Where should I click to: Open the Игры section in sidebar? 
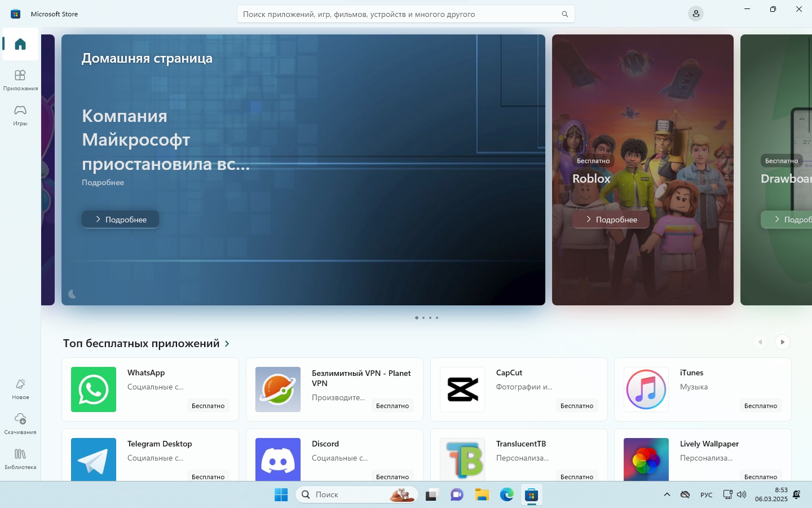pyautogui.click(x=20, y=115)
